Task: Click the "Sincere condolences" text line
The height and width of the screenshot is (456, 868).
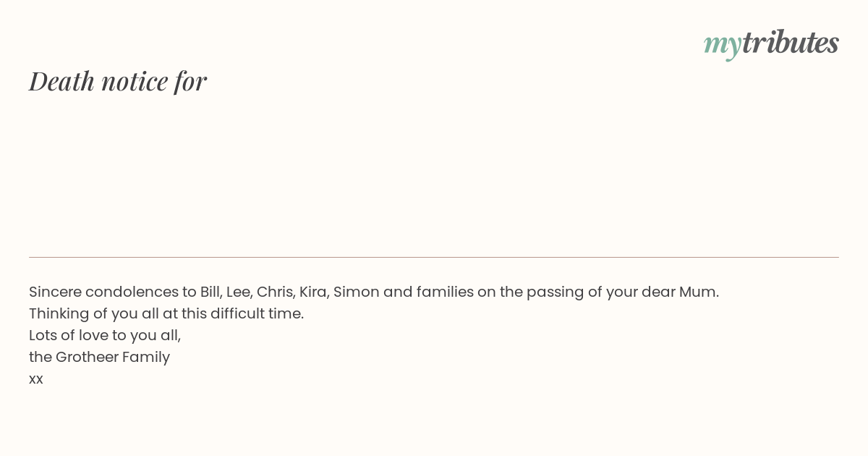Action: point(374,292)
